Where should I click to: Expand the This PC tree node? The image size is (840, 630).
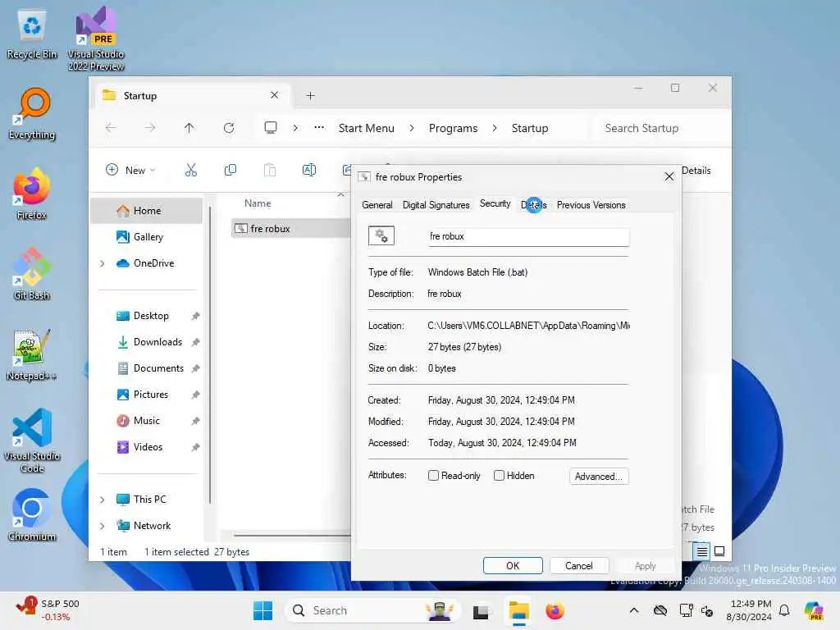coord(103,500)
